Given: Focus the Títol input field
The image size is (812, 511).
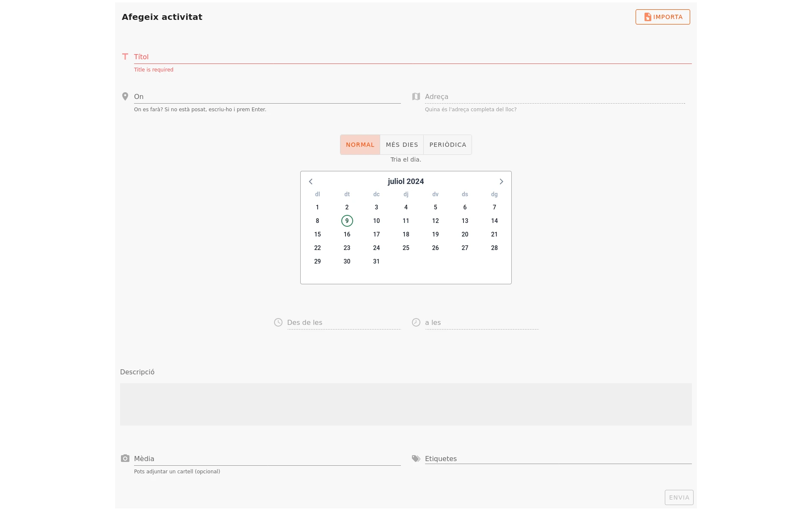Looking at the screenshot, I should [412, 57].
